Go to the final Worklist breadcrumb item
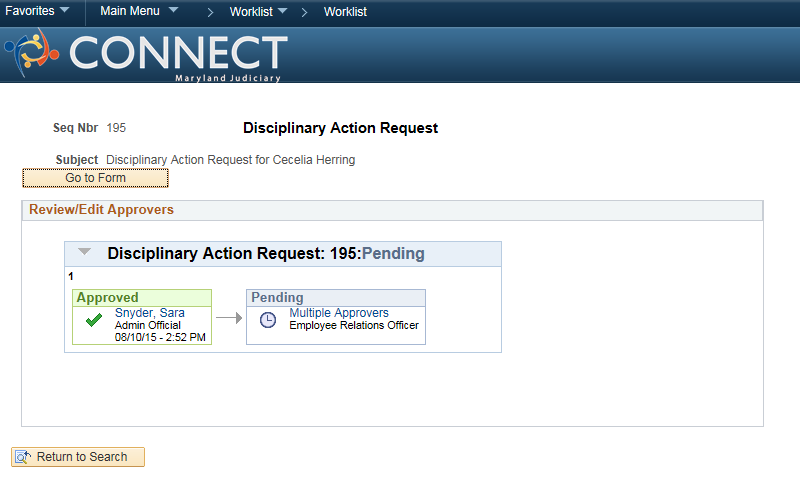This screenshot has height=488, width=800. pyautogui.click(x=345, y=11)
